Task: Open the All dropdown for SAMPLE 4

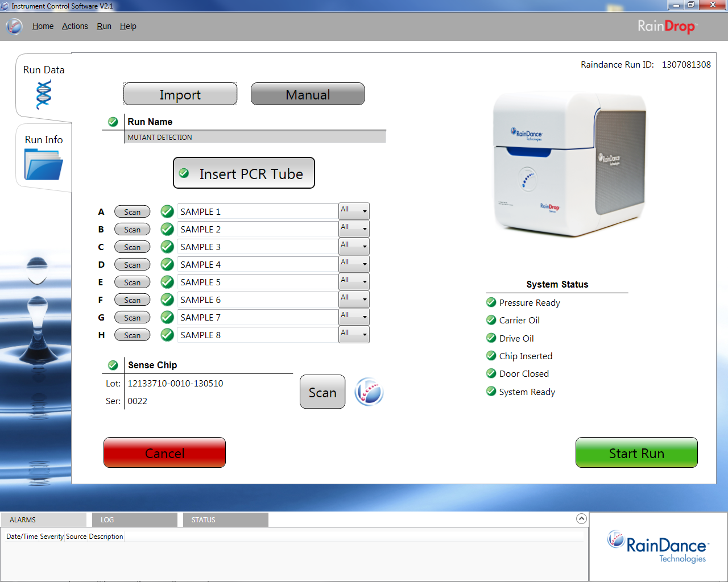Action: 354,264
